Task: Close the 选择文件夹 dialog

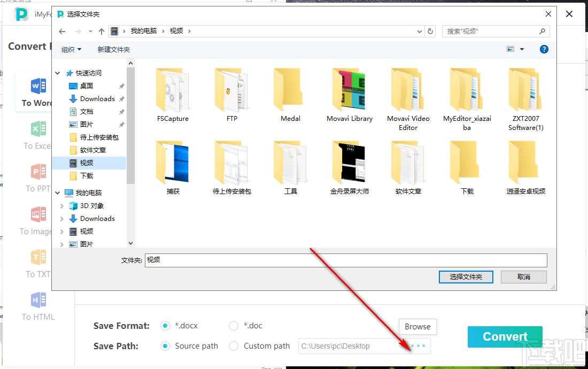Action: tap(548, 14)
